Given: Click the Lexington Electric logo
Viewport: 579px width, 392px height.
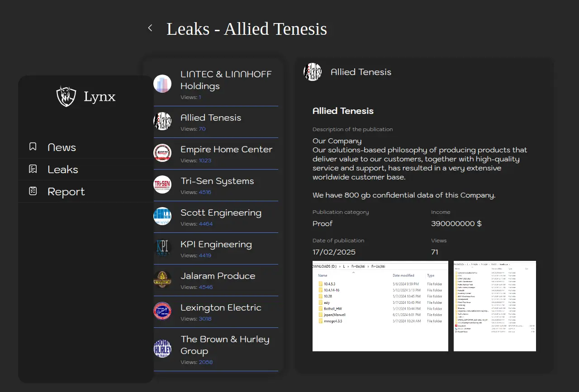Looking at the screenshot, I should click(162, 311).
